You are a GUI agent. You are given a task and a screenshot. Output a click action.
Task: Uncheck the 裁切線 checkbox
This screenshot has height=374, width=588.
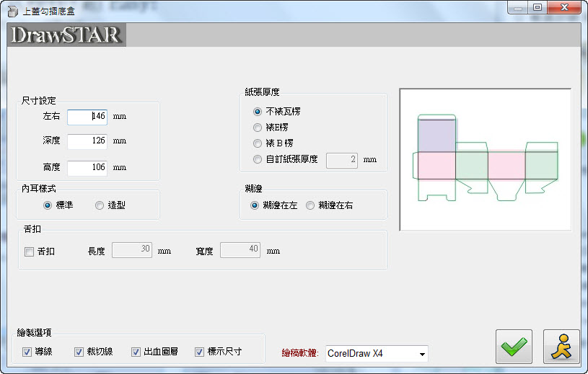tap(79, 352)
